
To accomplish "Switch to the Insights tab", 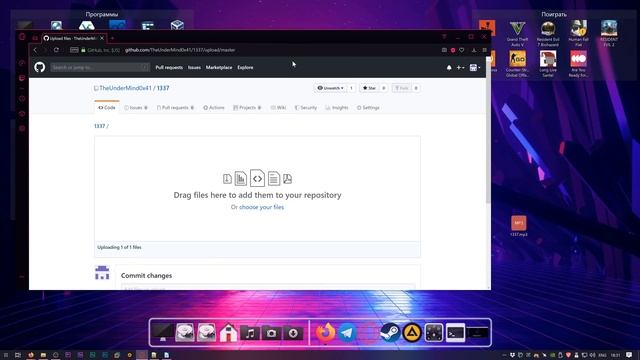I will pyautogui.click(x=337, y=108).
